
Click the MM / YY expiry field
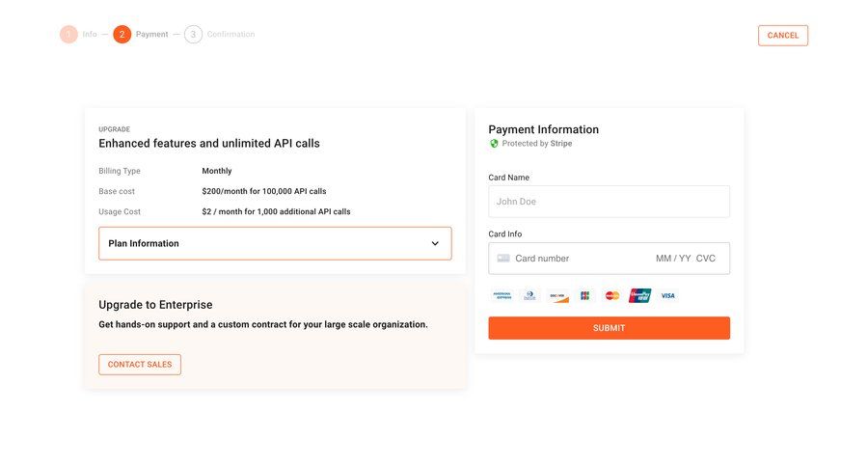pos(673,259)
